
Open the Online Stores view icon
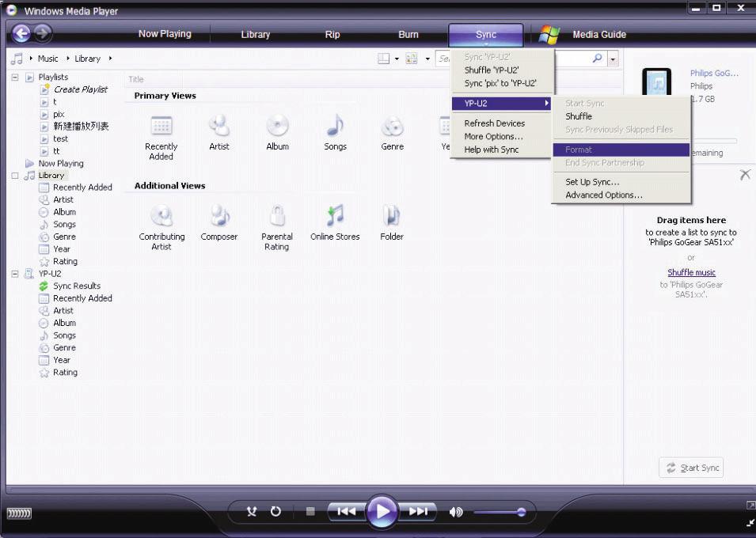coord(335,215)
